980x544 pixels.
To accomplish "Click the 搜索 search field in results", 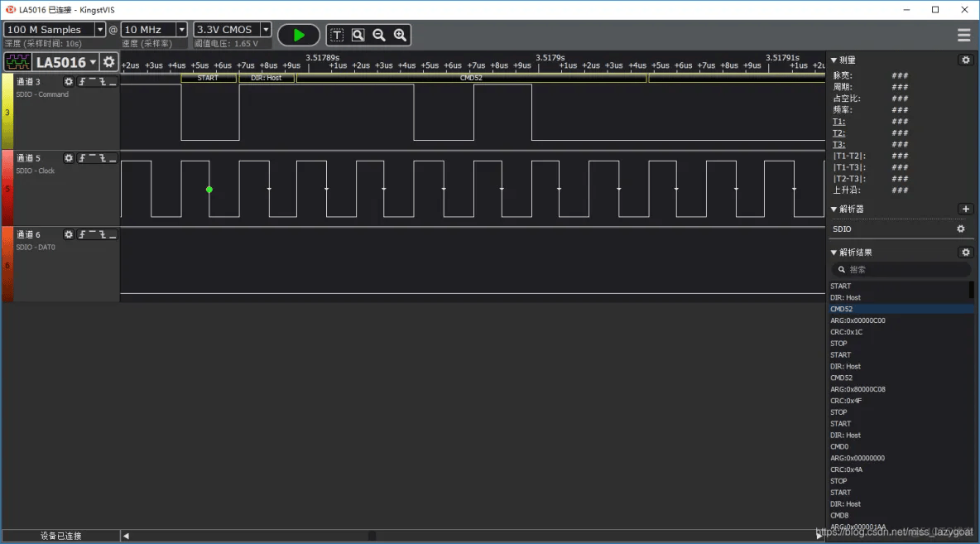I will pyautogui.click(x=901, y=269).
